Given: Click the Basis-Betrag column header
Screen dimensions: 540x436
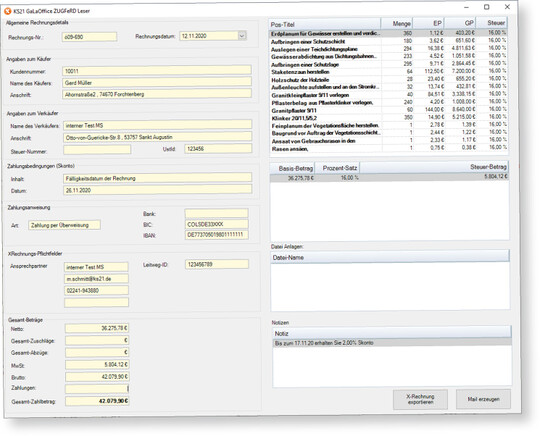Looking at the screenshot, I should [292, 168].
